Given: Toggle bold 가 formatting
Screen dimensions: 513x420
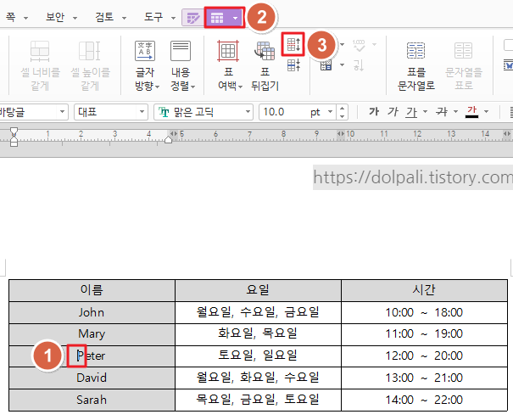Looking at the screenshot, I should 374,112.
